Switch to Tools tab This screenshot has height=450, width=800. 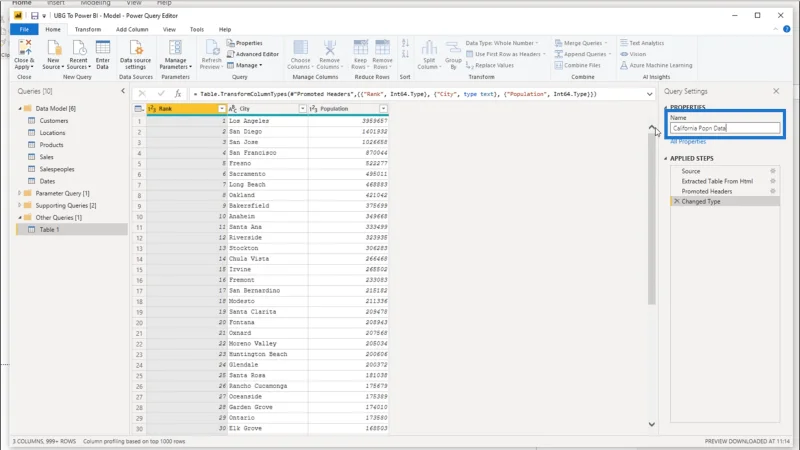196,29
